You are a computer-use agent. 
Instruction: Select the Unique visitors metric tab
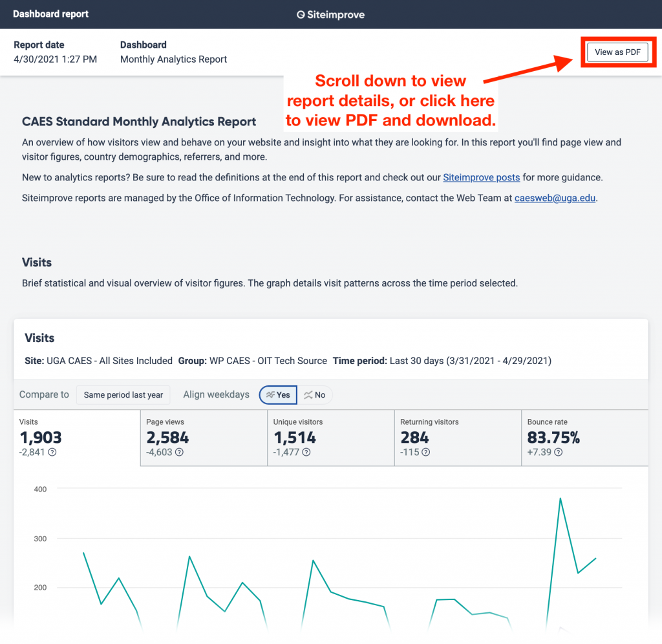331,438
